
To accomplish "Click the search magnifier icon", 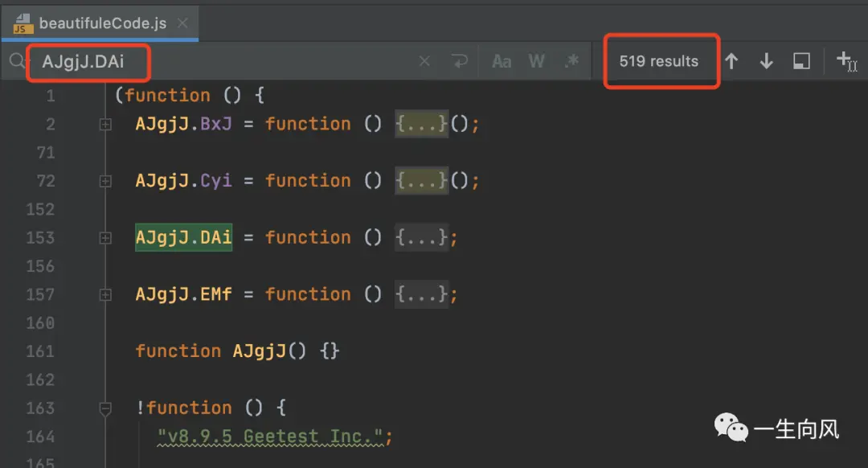I will point(17,60).
